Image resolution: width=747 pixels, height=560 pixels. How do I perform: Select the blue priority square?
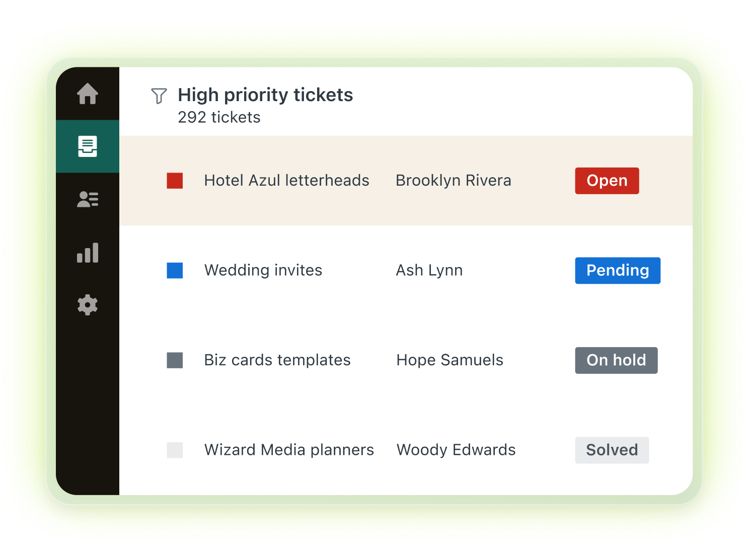pos(175,270)
